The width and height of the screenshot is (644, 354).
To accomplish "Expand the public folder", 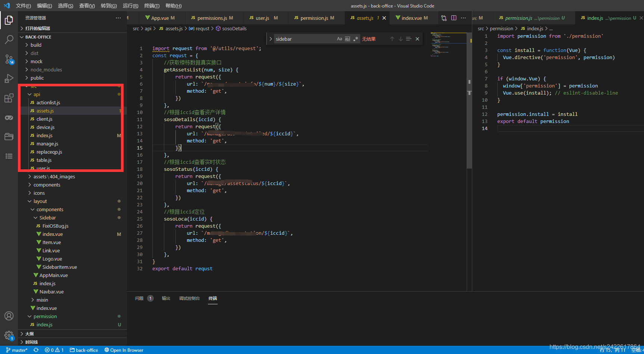I will [x=72, y=78].
